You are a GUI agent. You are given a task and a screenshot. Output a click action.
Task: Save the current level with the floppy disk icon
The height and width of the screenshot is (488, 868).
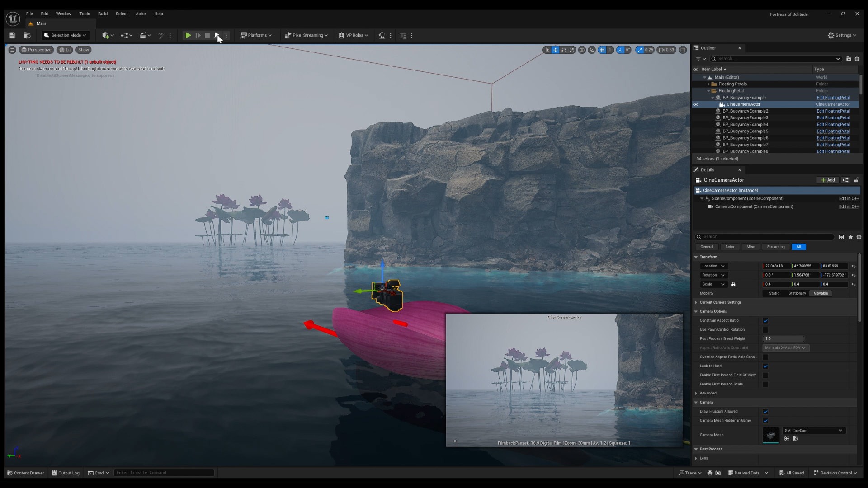(12, 35)
